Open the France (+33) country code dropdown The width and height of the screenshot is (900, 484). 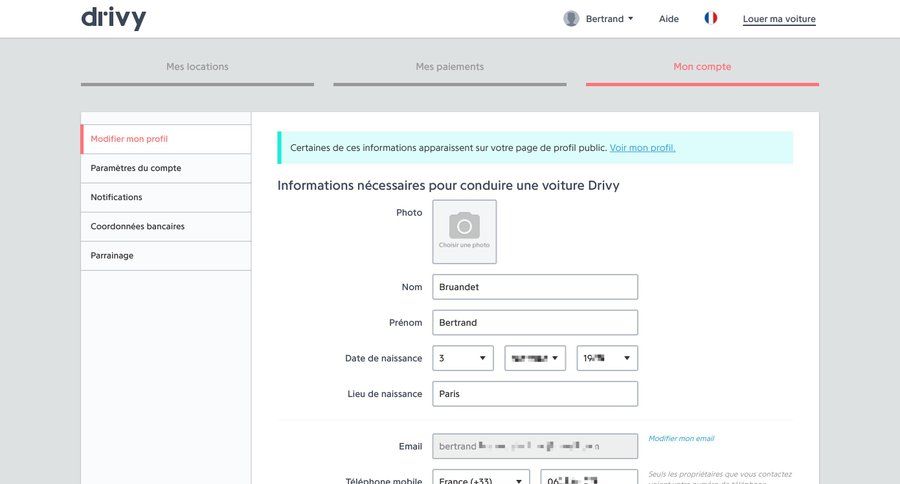(481, 478)
